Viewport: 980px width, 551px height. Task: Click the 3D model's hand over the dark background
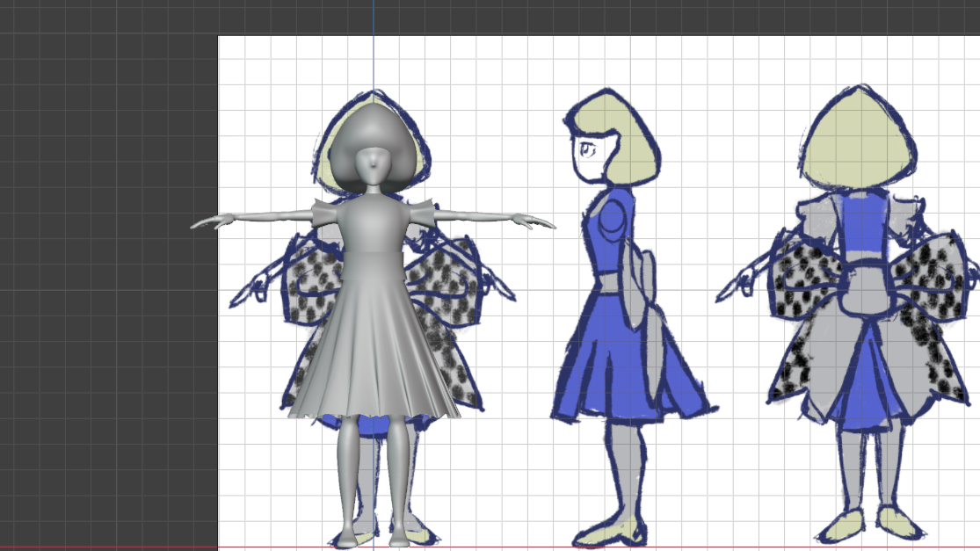[x=211, y=221]
